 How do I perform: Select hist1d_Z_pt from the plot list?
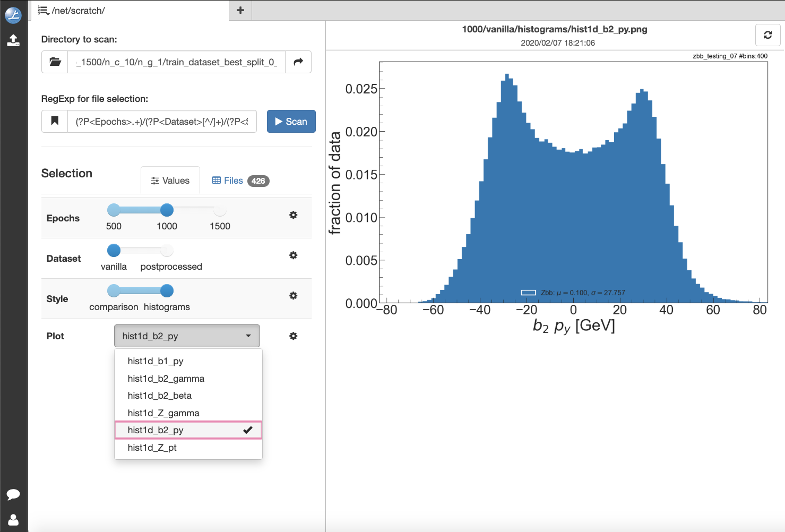[153, 448]
